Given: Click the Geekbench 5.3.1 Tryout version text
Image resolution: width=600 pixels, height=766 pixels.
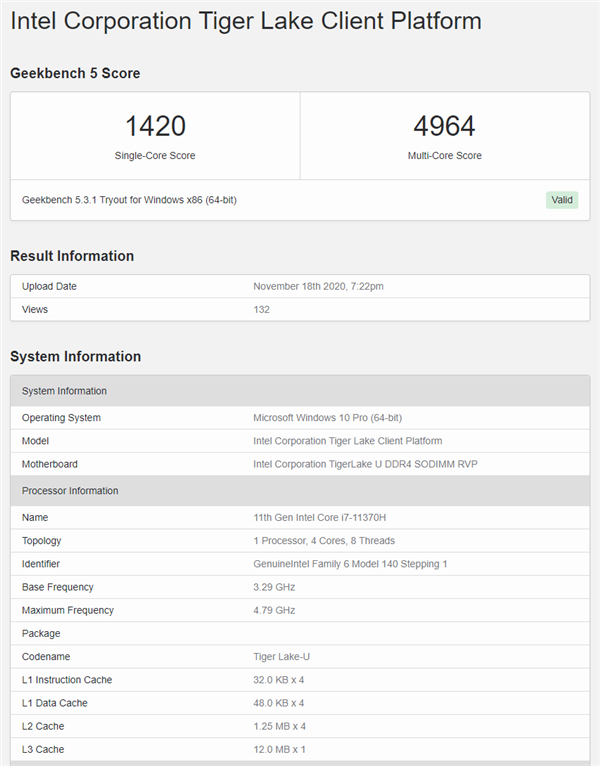Looking at the screenshot, I should click(x=129, y=200).
